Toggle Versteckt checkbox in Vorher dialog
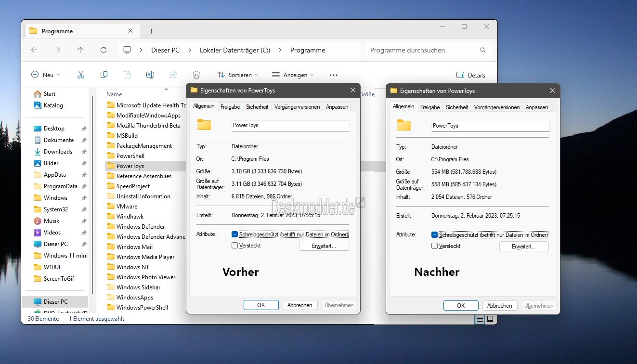The width and height of the screenshot is (637, 364). click(234, 246)
